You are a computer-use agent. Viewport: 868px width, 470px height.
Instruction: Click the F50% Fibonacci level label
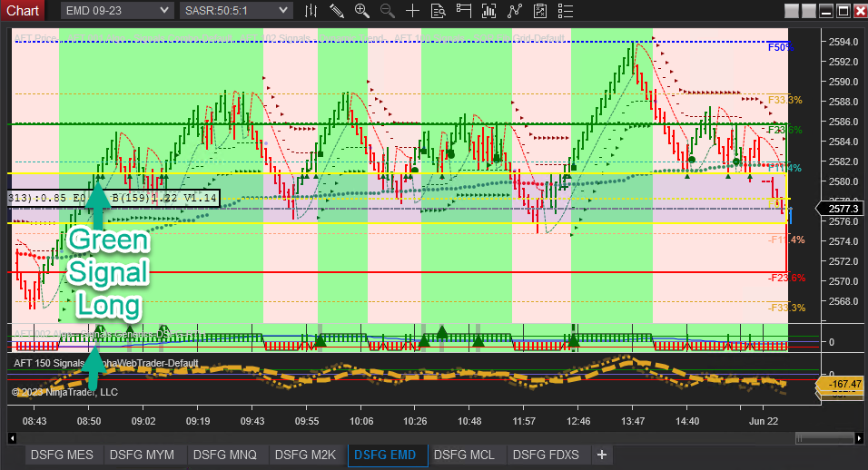[x=780, y=47]
